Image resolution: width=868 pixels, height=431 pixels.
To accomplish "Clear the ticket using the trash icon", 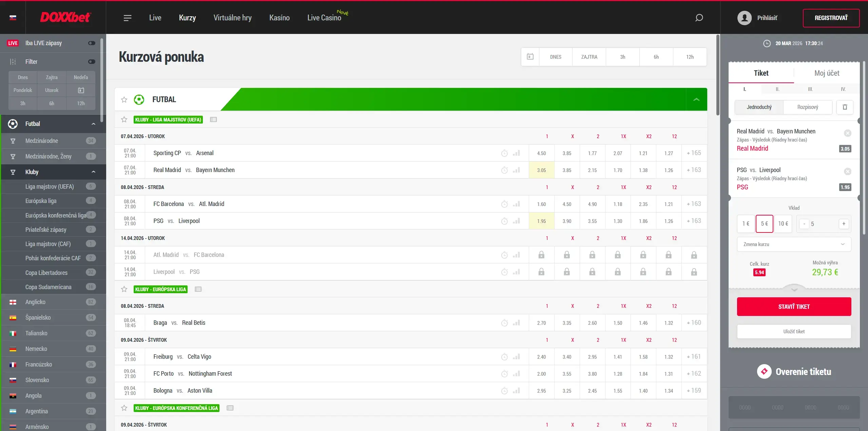I will coord(845,107).
